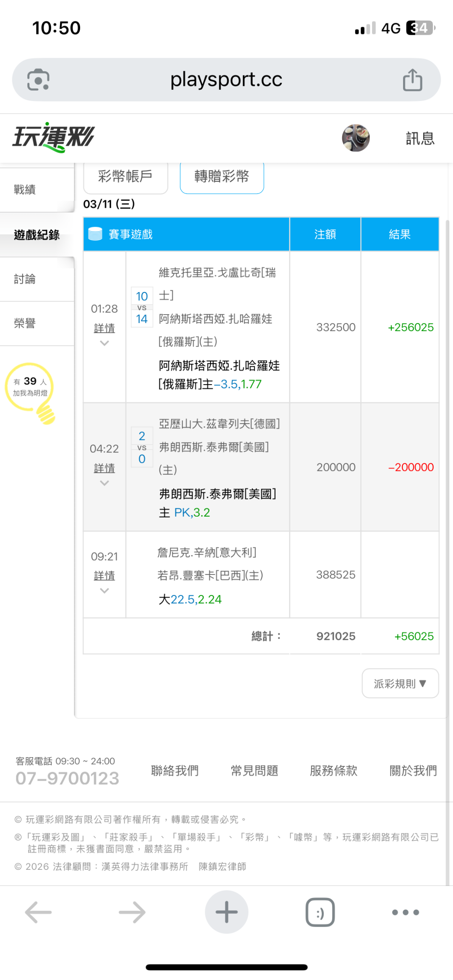Open the user profile avatar
This screenshot has height=980, width=453.
coord(356,138)
